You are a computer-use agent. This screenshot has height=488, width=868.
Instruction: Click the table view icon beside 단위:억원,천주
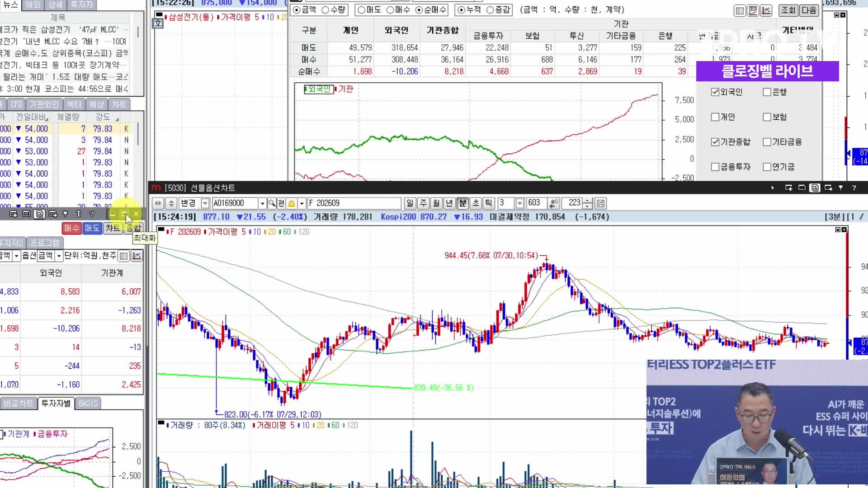[123, 256]
